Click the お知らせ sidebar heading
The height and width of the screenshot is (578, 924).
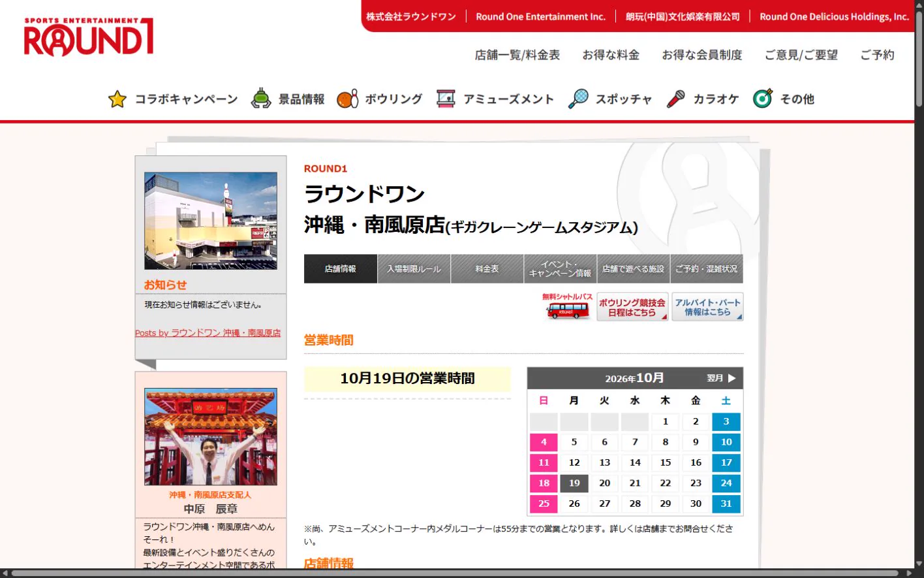click(x=165, y=285)
